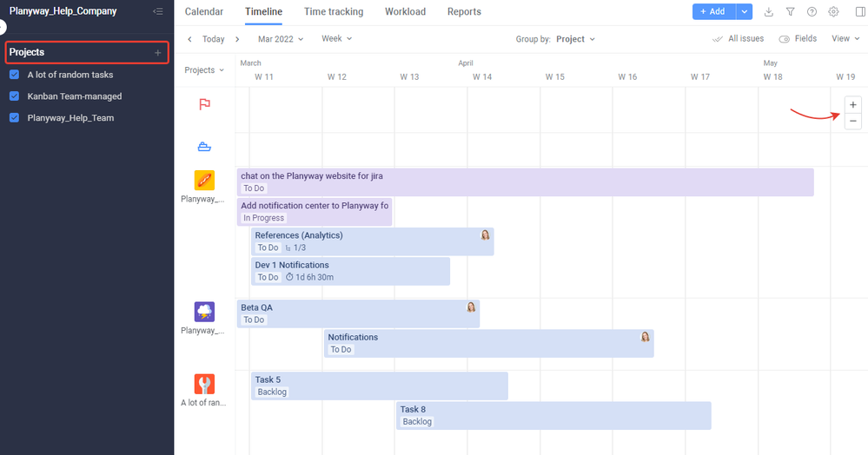Click the In Progress status label
This screenshot has height=455, width=868.
click(263, 218)
